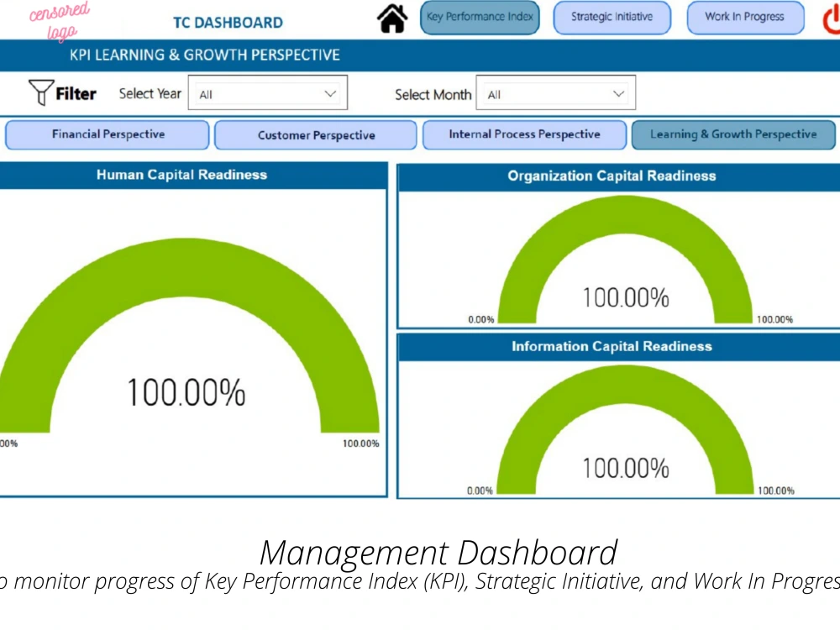840x630 pixels.
Task: Click the Management Dashboard caption
Action: pyautogui.click(x=438, y=553)
